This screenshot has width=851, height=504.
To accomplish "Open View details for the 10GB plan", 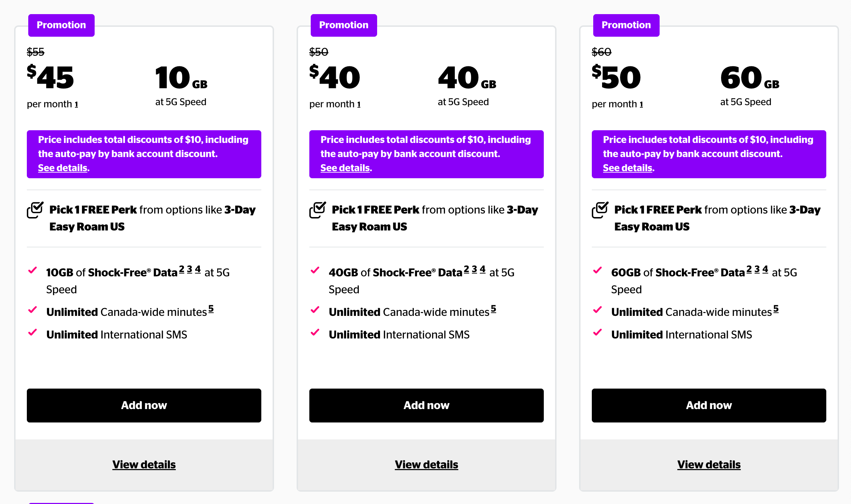I will 144,464.
